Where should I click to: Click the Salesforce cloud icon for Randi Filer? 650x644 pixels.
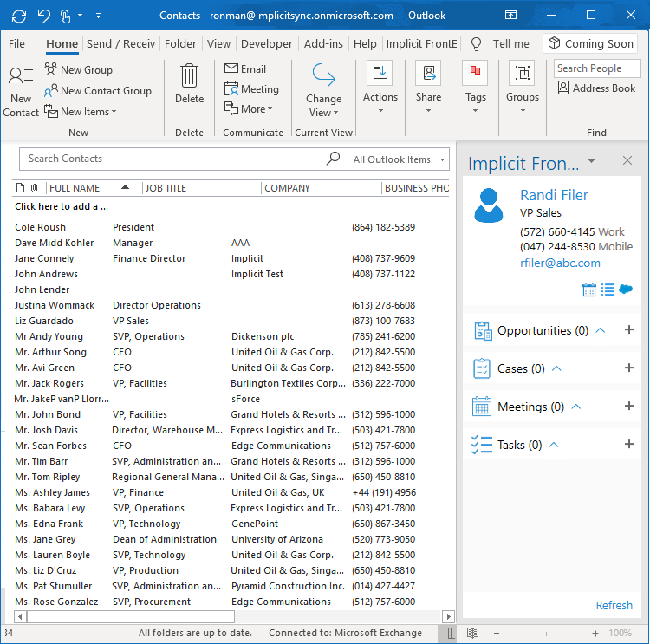tap(626, 289)
